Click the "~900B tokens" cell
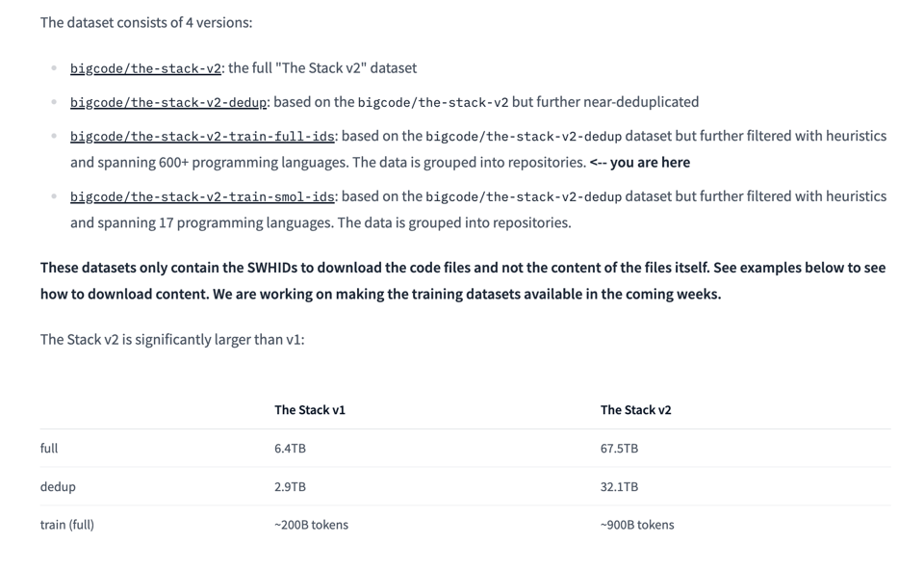 (x=637, y=525)
